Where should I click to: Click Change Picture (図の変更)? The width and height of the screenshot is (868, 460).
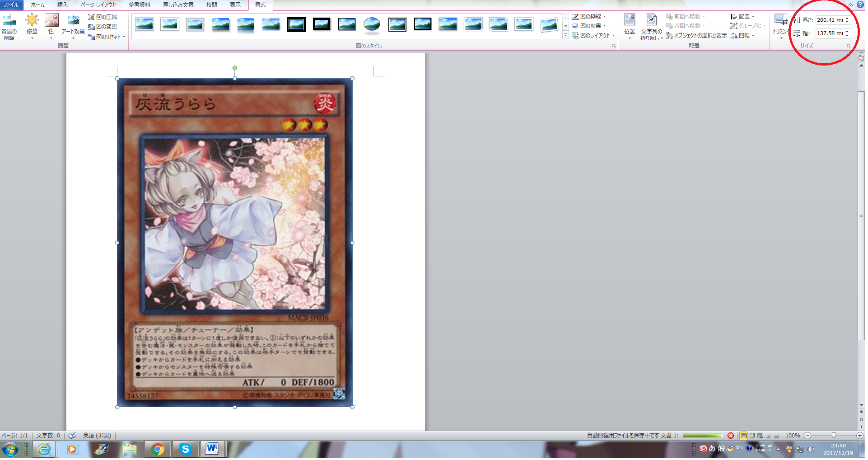pos(103,27)
